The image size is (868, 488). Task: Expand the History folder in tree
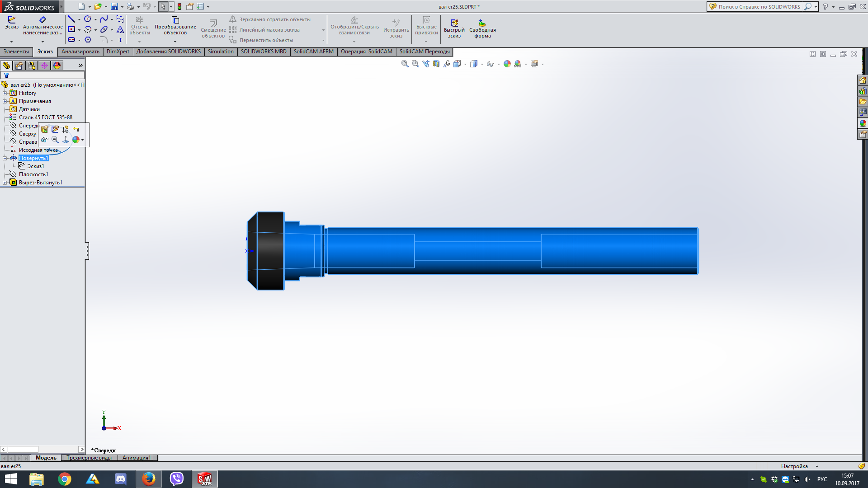[x=5, y=93]
